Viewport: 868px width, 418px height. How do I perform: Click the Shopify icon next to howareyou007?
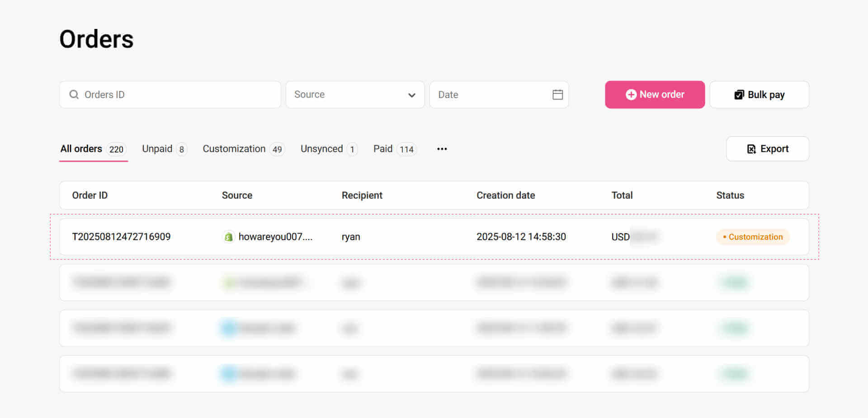pyautogui.click(x=230, y=236)
